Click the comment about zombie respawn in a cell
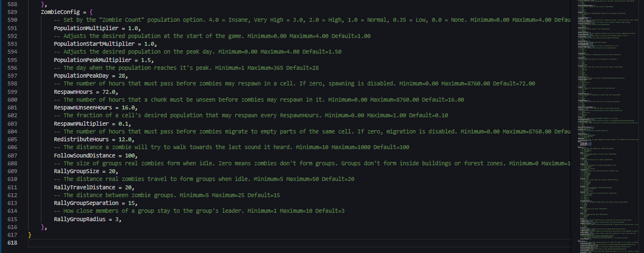The height and width of the screenshot is (253, 644). click(294, 84)
